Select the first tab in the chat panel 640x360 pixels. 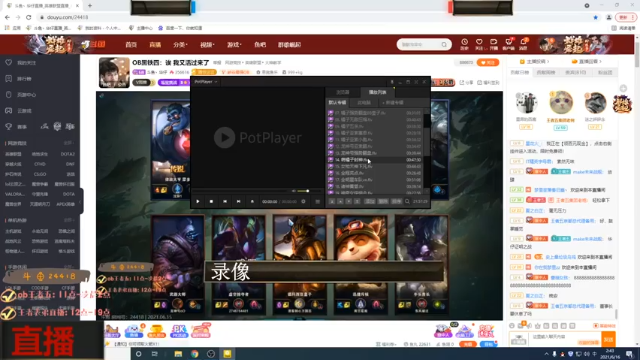click(x=520, y=73)
